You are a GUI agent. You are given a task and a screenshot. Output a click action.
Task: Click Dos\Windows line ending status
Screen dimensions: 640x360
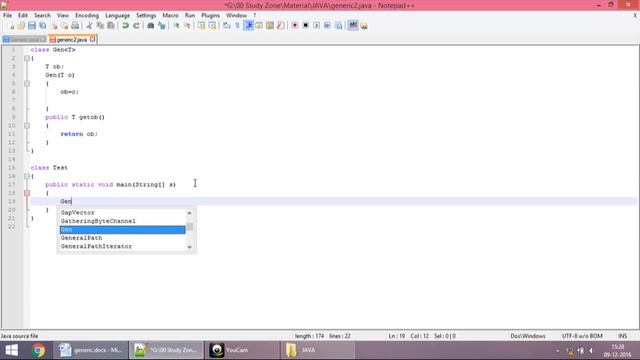528,336
